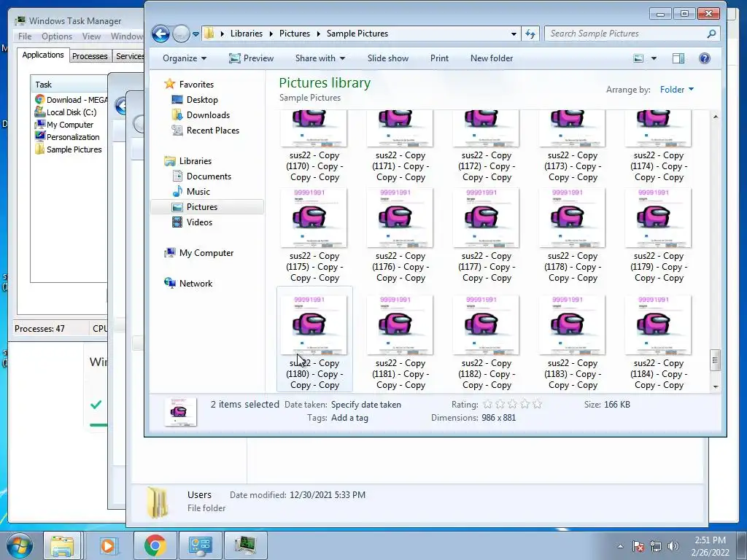
Task: Click the file list scroll up arrow
Action: (x=715, y=117)
